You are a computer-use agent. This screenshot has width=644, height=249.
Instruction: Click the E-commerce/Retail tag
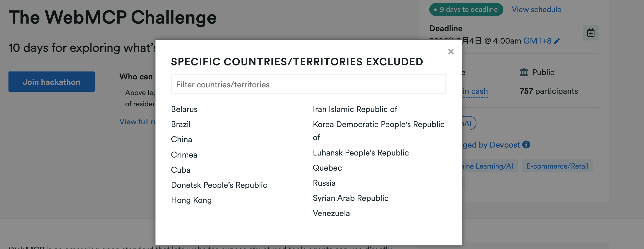tap(557, 166)
